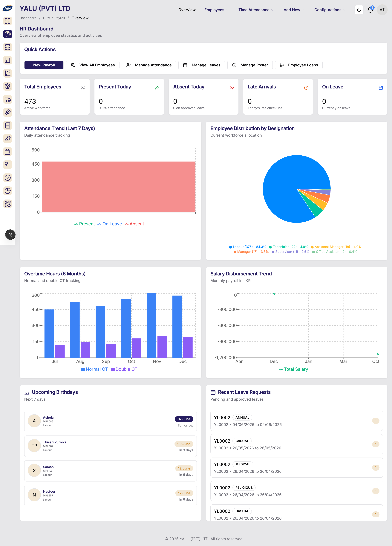Viewport: 392px width, 546px height.
Task: Click the On Leave calendar icon
Action: point(381,88)
